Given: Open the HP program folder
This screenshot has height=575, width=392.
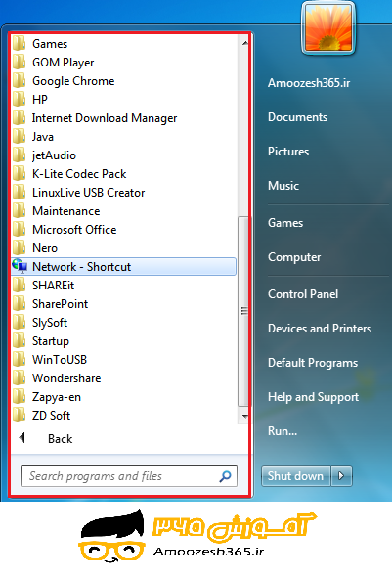Looking at the screenshot, I should [x=123, y=100].
